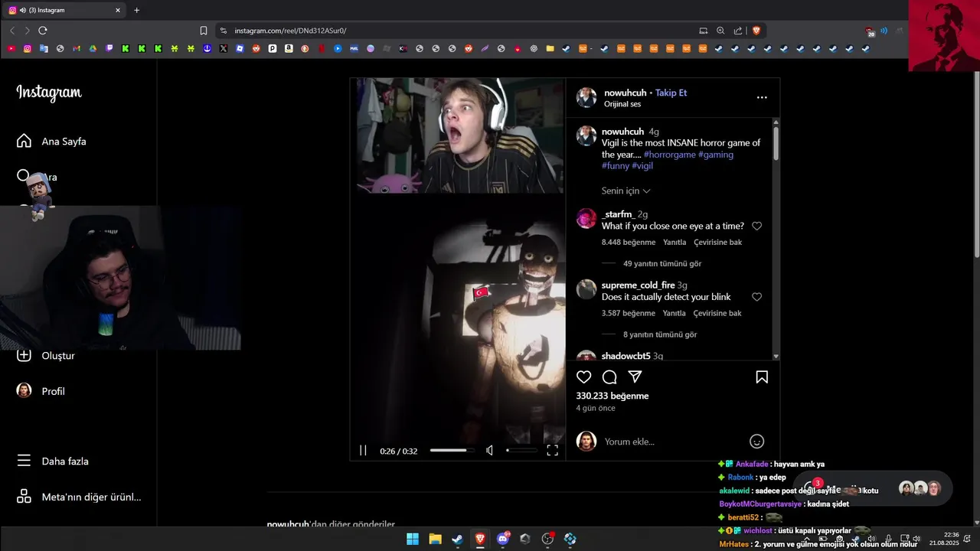Screen dimensions: 980x551
Task: Open the yellow folder bookmark
Action: tap(550, 48)
